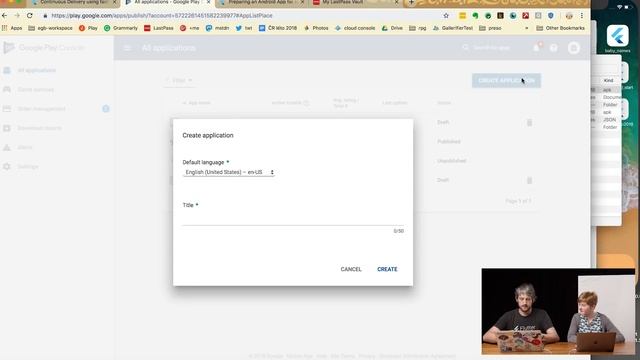
Task: Click the play.google.com address bar
Action: point(241,16)
